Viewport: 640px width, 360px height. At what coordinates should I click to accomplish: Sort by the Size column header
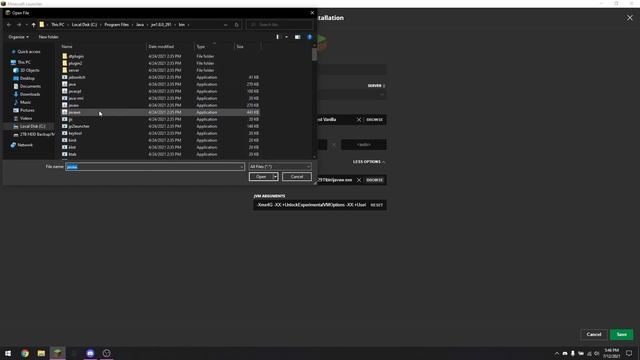(x=240, y=47)
